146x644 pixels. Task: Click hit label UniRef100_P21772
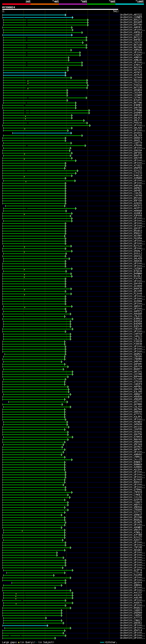tap(131, 512)
